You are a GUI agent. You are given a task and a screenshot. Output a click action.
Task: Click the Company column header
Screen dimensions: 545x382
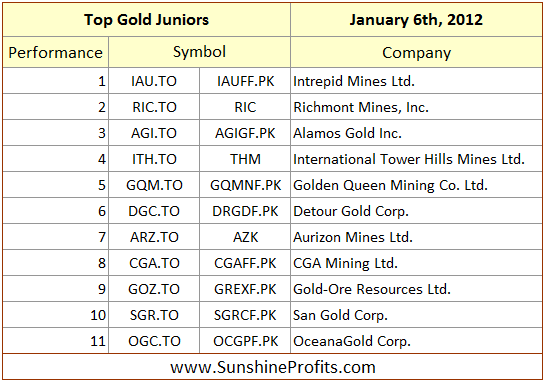pyautogui.click(x=416, y=52)
